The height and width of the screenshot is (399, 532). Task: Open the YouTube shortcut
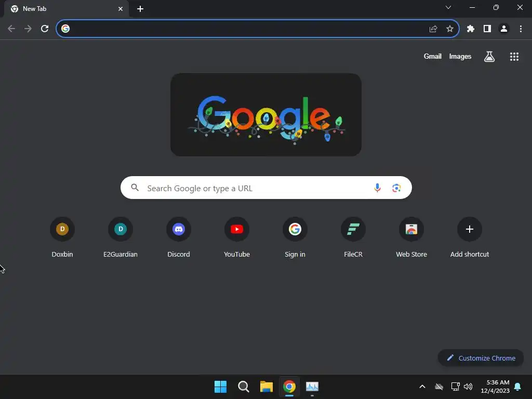point(237,237)
